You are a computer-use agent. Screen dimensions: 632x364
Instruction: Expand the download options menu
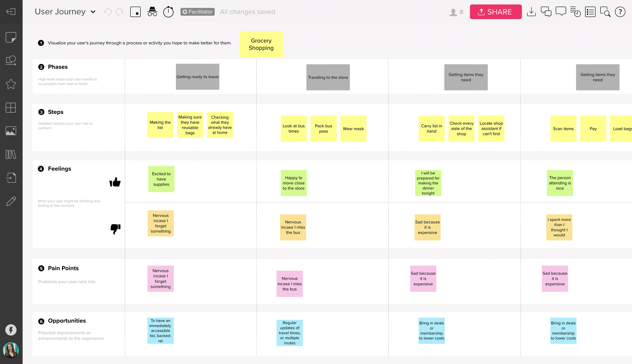coord(531,12)
